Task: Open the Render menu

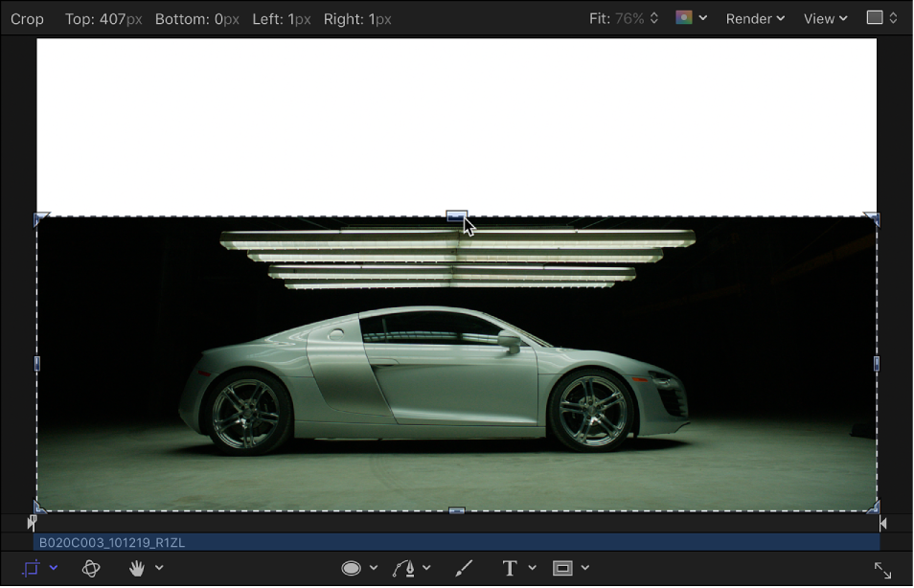Action: (x=755, y=18)
